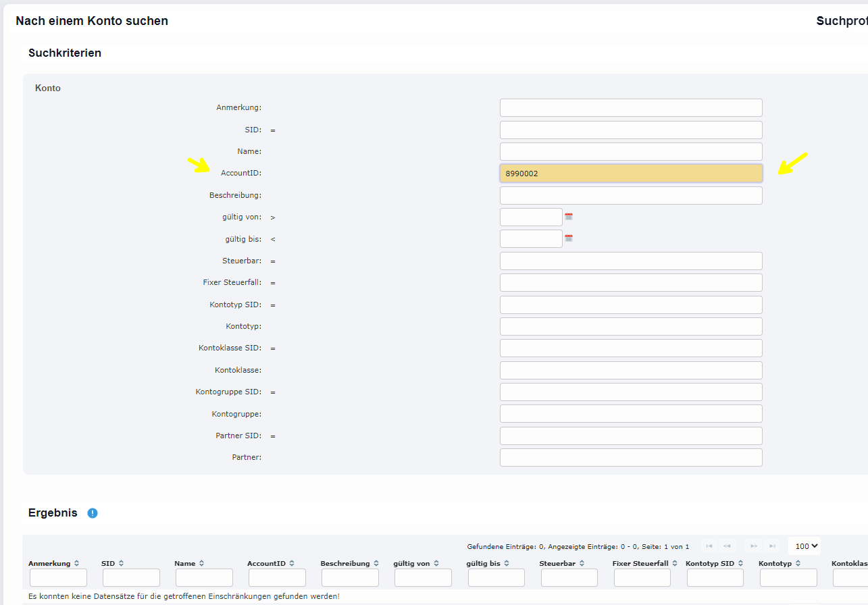Click the Beschreibung column filter box
The width and height of the screenshot is (868, 605).
coord(350,578)
